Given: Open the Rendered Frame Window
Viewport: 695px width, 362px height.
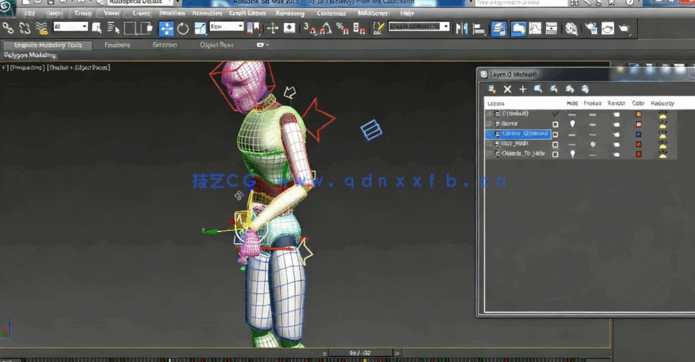Looking at the screenshot, I should (608, 28).
